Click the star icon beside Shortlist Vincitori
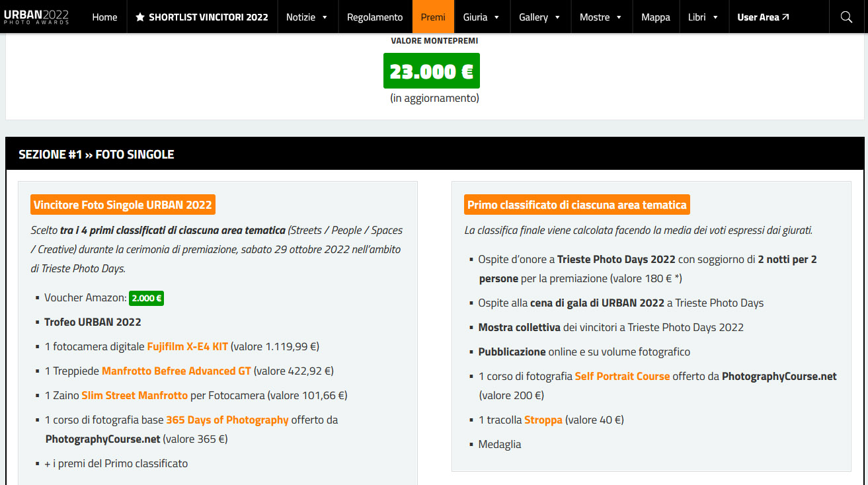868x485 pixels. point(140,17)
